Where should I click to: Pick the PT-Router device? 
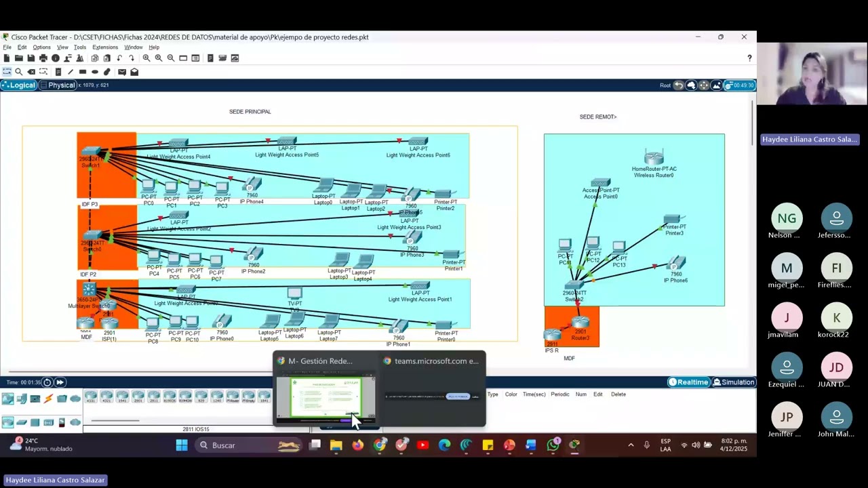(x=233, y=396)
